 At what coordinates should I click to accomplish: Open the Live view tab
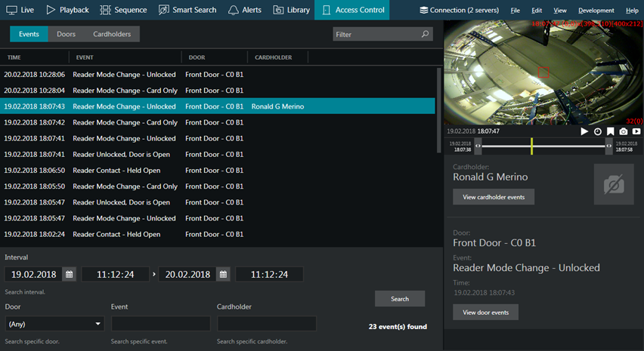20,10
